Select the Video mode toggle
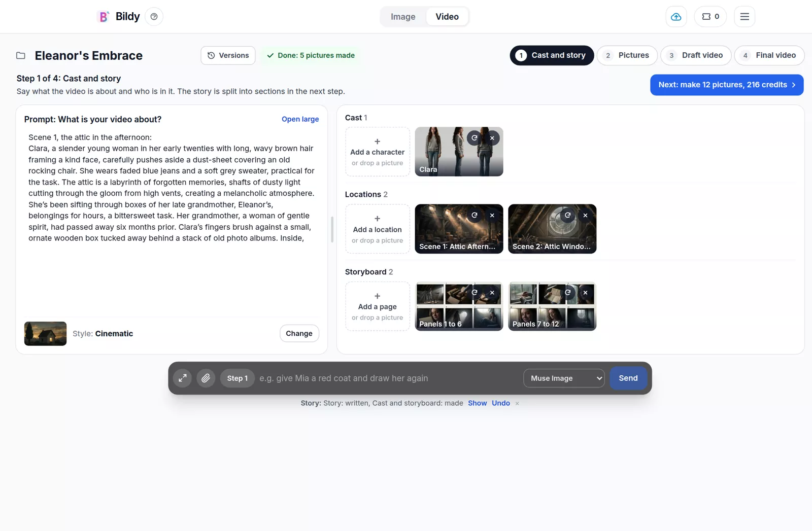This screenshot has height=531, width=812. (x=447, y=17)
